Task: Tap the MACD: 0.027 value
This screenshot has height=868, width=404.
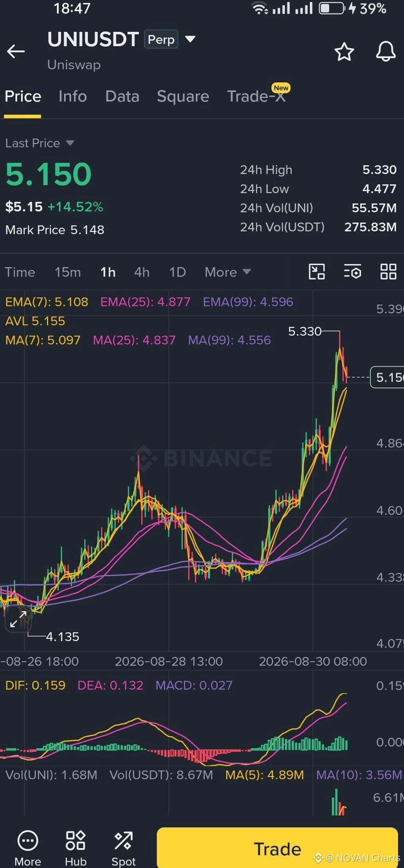Action: [194, 685]
